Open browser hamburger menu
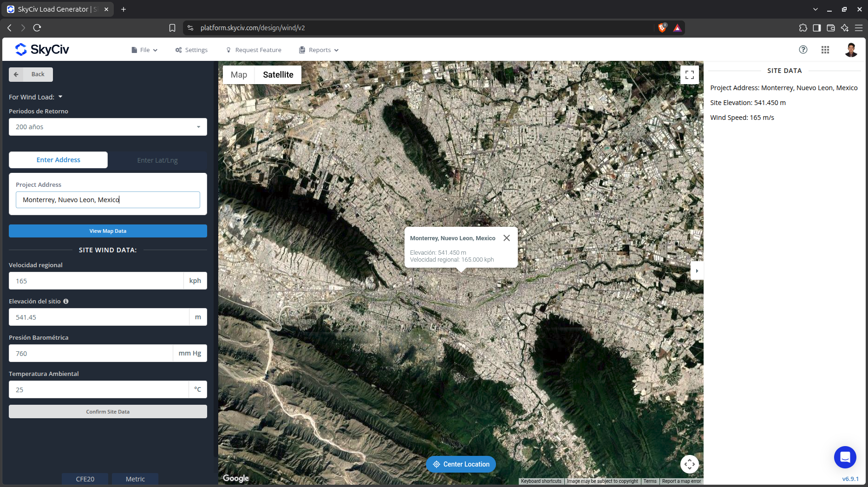The height and width of the screenshot is (487, 868). [859, 28]
